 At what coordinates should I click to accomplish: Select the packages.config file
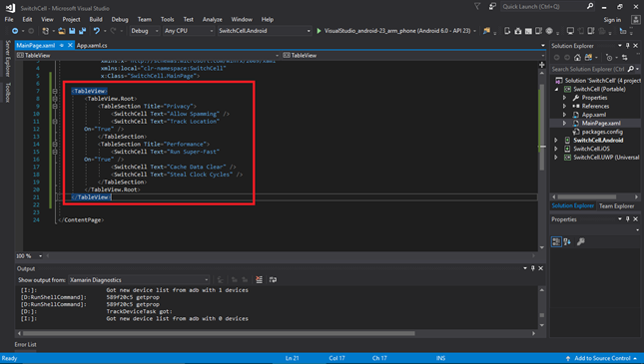[602, 132]
